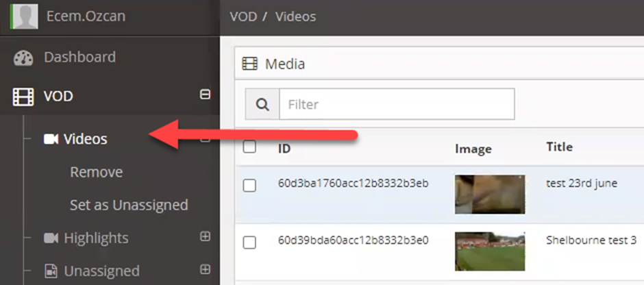
Task: Click the Ecem.Ozcan user avatar
Action: click(24, 16)
